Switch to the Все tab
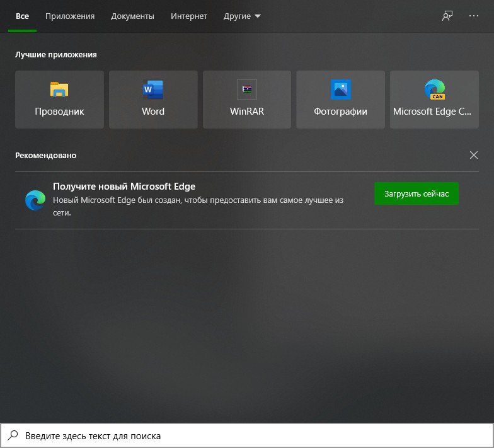The width and height of the screenshot is (494, 448). tap(23, 16)
